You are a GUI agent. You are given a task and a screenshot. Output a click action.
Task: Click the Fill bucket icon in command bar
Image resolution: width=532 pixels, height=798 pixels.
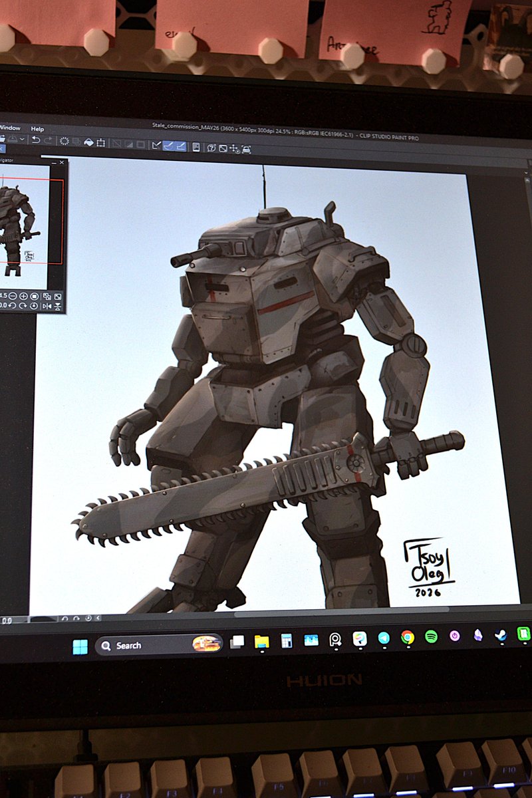click(88, 142)
